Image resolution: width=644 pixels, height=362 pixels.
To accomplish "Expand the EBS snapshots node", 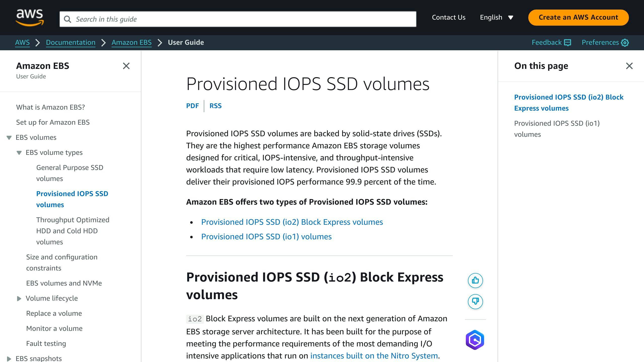I will pyautogui.click(x=9, y=359).
